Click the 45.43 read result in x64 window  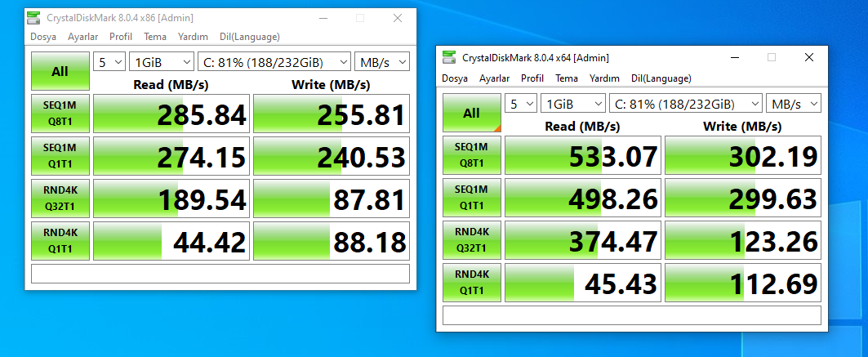pyautogui.click(x=583, y=283)
